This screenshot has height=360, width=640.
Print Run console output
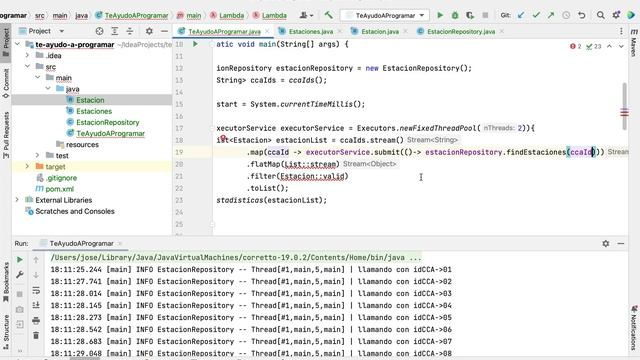(36, 320)
